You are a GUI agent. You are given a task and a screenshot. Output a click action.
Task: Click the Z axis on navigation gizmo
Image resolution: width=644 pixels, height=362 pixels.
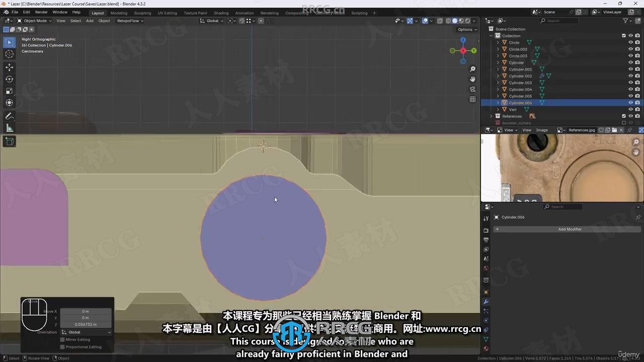463,40
